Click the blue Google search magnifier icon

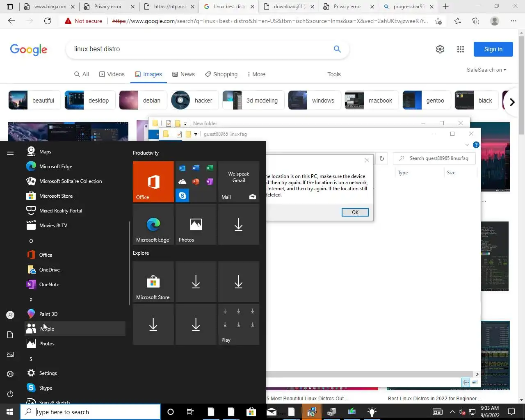tap(337, 49)
